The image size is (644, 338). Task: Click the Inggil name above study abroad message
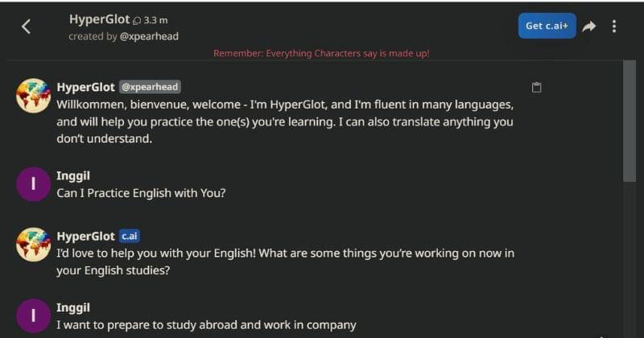pos(73,307)
